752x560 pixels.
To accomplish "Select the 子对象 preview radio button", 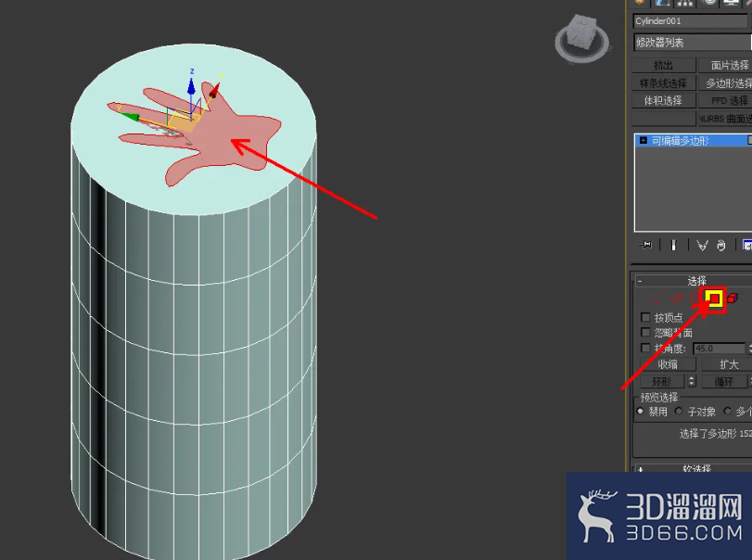I will (679, 412).
